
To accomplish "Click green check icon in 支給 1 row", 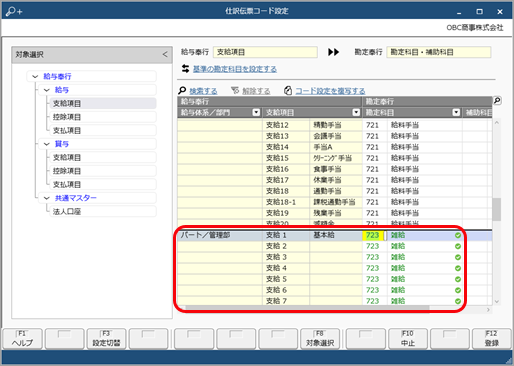I will (458, 235).
